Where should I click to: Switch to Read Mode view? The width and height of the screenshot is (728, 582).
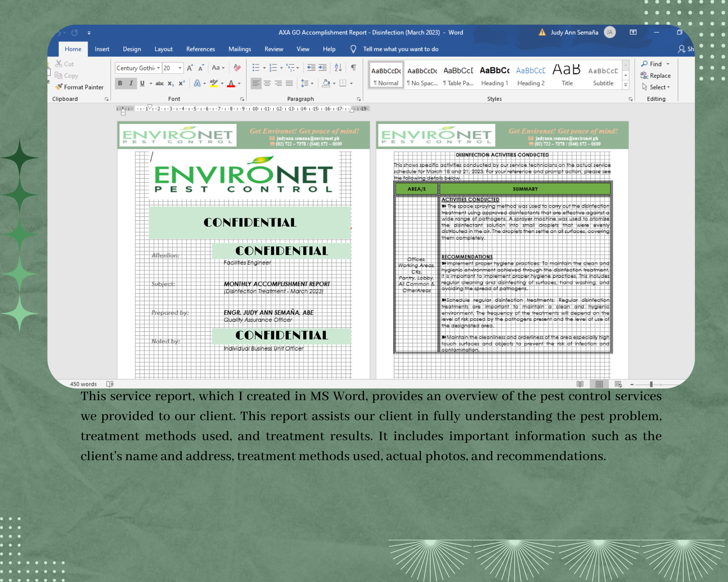tap(580, 384)
